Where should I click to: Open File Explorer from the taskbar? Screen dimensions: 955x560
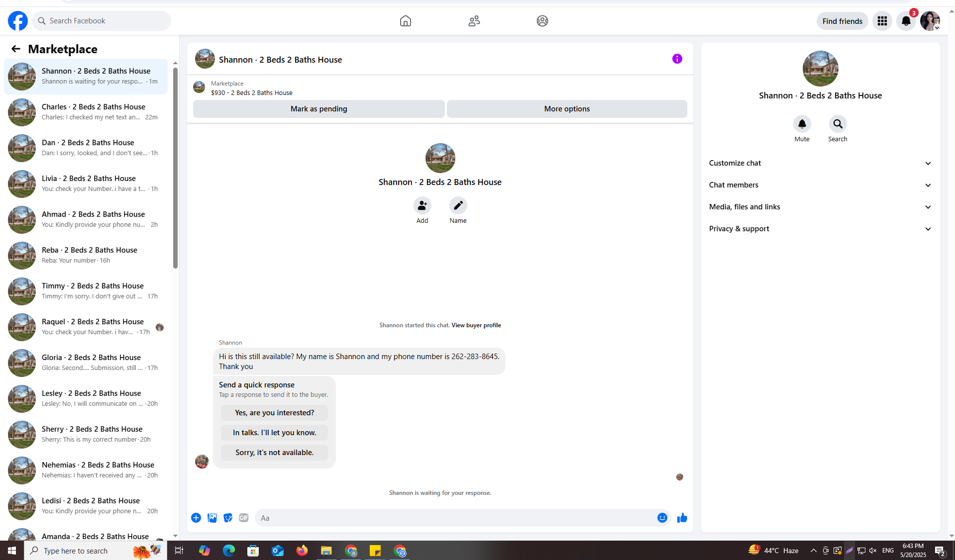pos(326,551)
